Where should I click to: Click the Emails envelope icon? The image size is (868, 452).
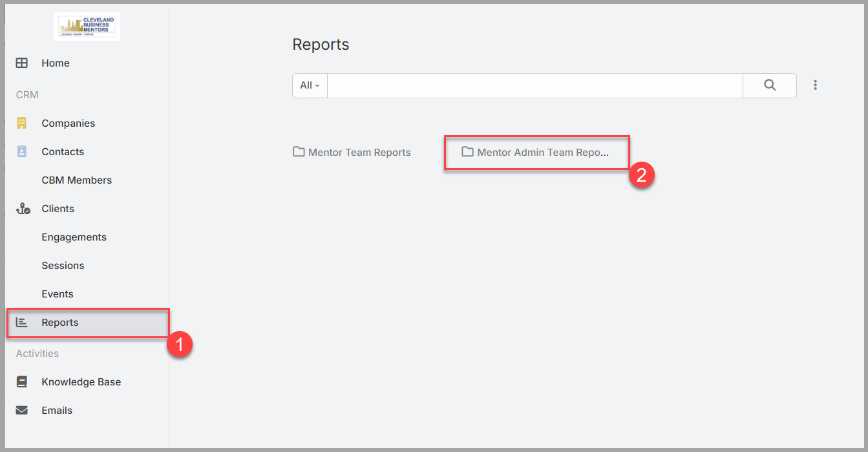[x=22, y=410]
